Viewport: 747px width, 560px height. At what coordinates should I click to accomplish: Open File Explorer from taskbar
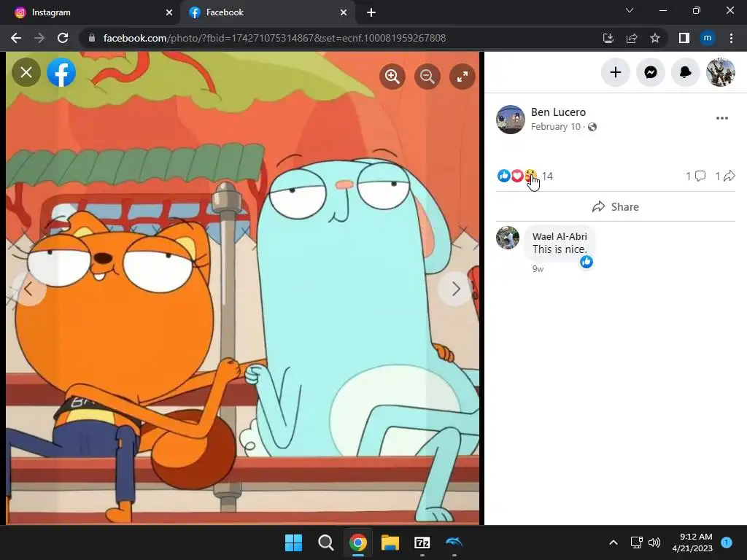coord(390,542)
